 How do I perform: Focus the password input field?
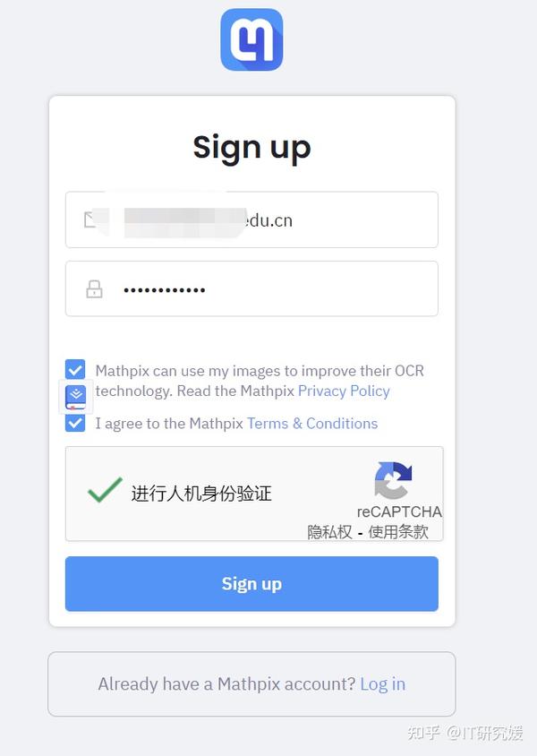coord(251,288)
